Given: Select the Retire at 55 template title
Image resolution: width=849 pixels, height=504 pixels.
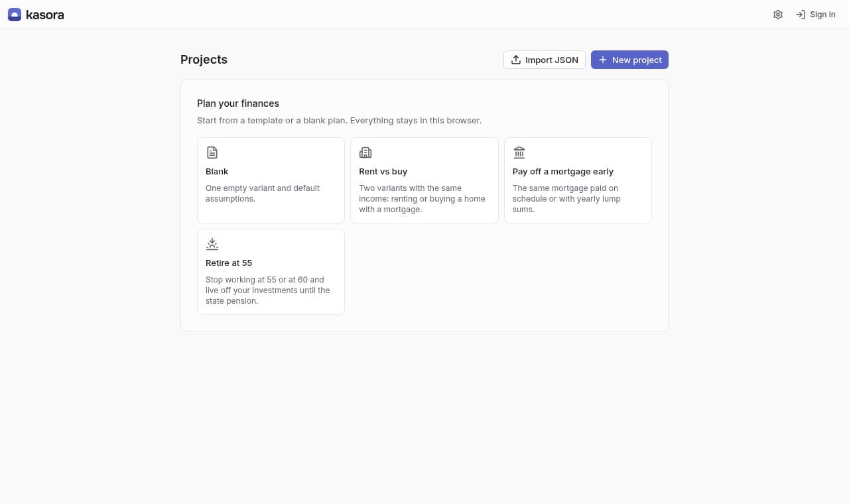Looking at the screenshot, I should tap(229, 263).
